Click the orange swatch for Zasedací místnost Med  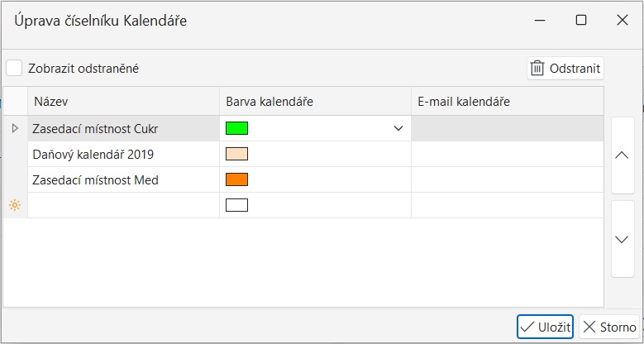coord(236,179)
